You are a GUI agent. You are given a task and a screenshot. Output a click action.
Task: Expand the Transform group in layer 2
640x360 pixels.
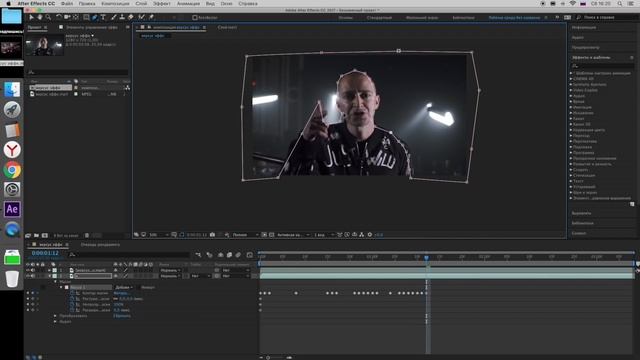[x=56, y=316]
